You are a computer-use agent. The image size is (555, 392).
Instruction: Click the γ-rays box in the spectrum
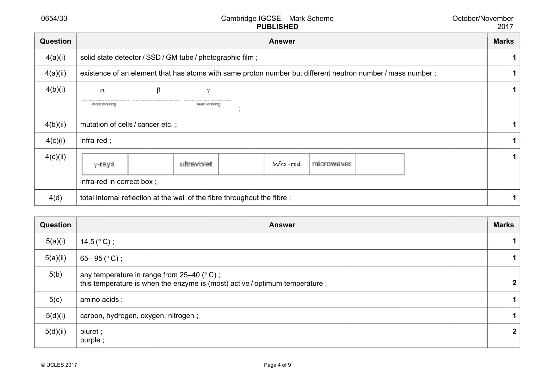pos(105,164)
